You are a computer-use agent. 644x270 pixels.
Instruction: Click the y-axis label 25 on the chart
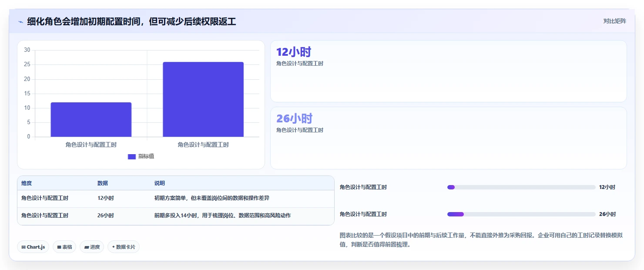coord(27,64)
